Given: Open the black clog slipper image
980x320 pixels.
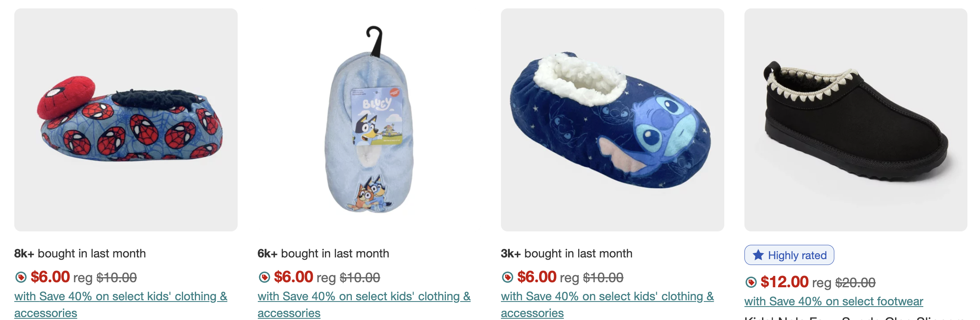Looking at the screenshot, I should coord(856,120).
